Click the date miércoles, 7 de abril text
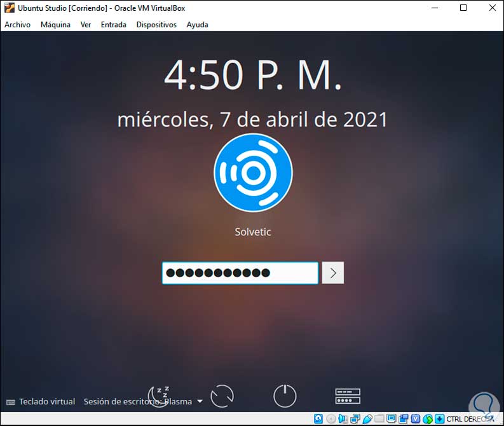Screen dimensions: 504x426 252,120
